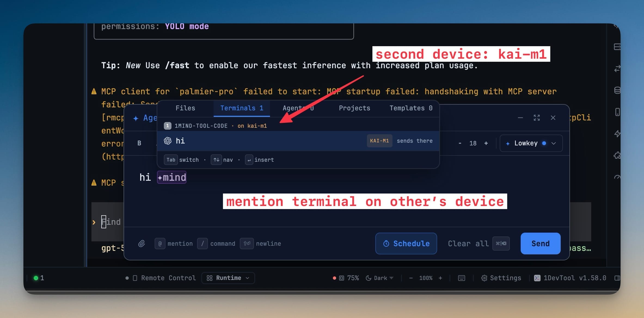Click the 'sends there' label
Screen dimensions: 644x318
[x=415, y=141]
